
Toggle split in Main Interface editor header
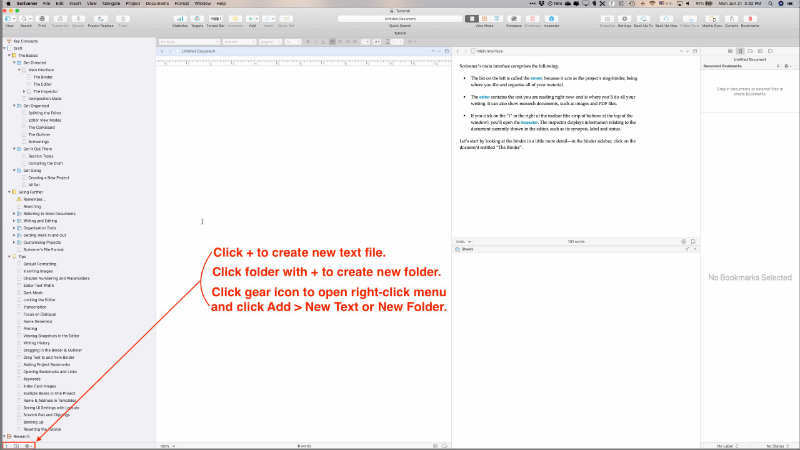pos(695,52)
